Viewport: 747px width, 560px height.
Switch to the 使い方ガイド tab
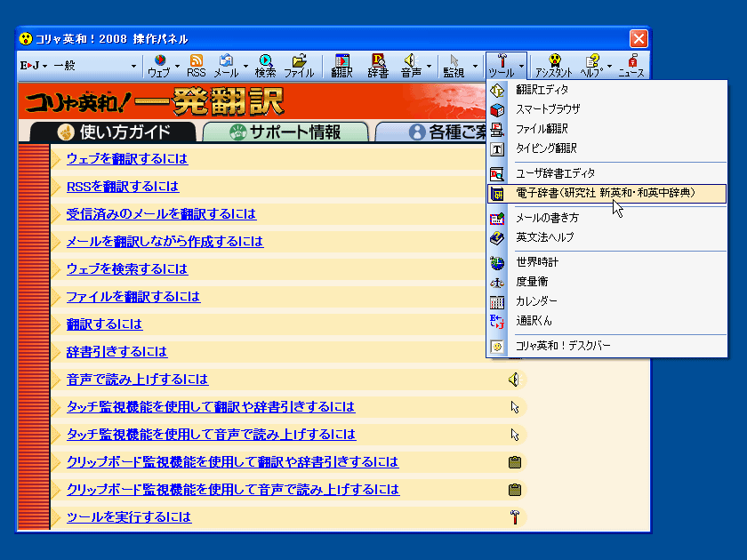click(113, 132)
